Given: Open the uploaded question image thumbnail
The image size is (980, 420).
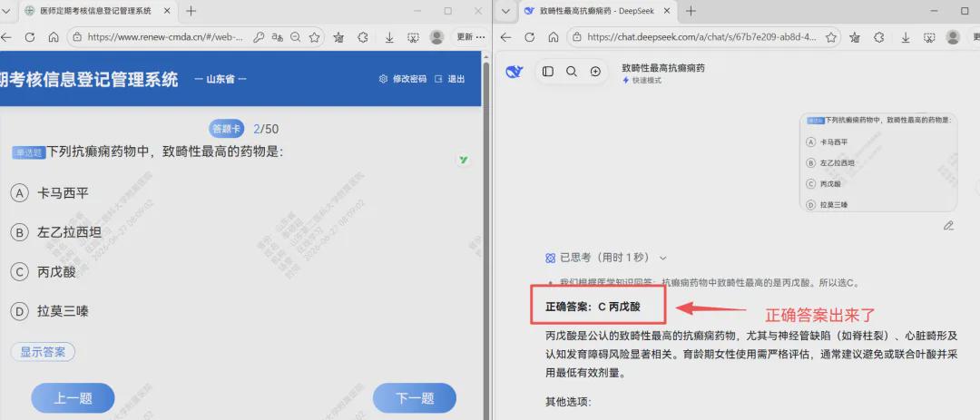Looking at the screenshot, I should [x=878, y=162].
